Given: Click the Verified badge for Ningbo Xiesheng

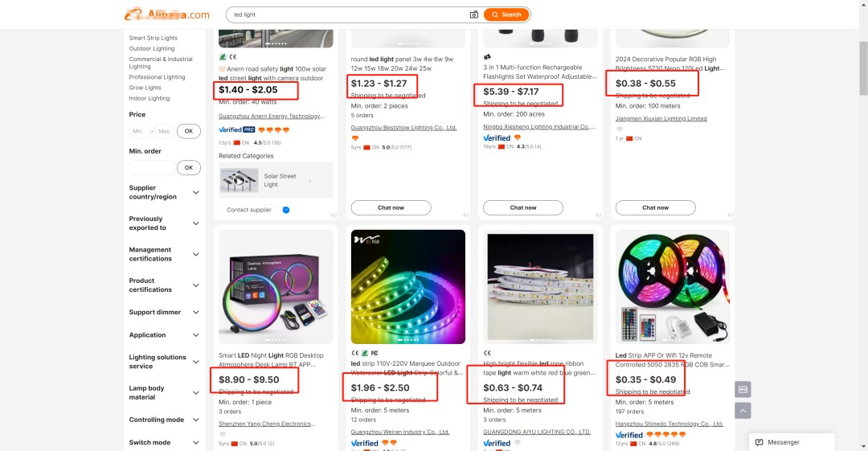Looking at the screenshot, I should pyautogui.click(x=497, y=137).
